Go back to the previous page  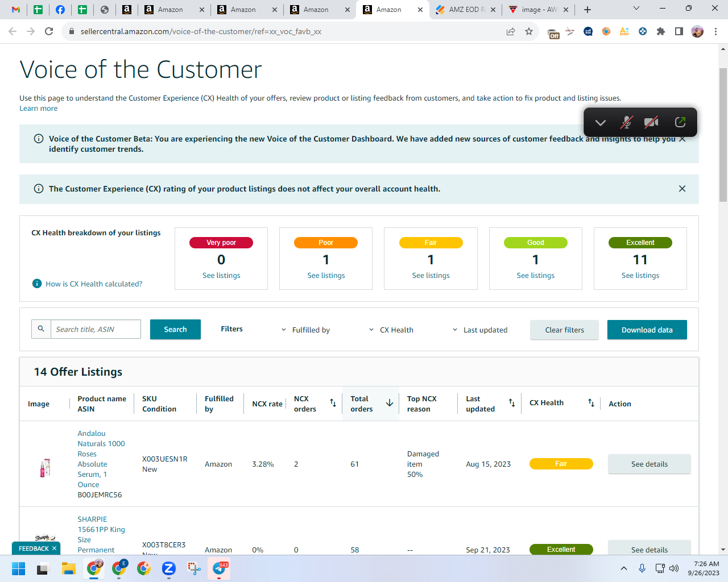[x=13, y=31]
